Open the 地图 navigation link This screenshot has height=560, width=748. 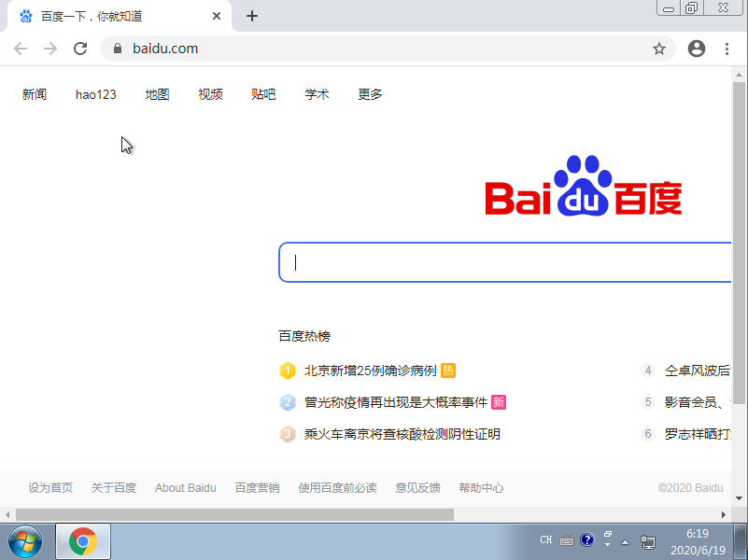pyautogui.click(x=157, y=94)
